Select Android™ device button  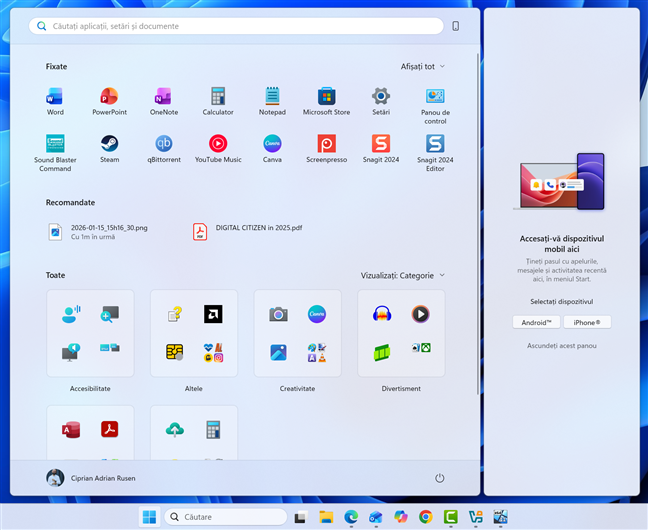click(x=536, y=322)
